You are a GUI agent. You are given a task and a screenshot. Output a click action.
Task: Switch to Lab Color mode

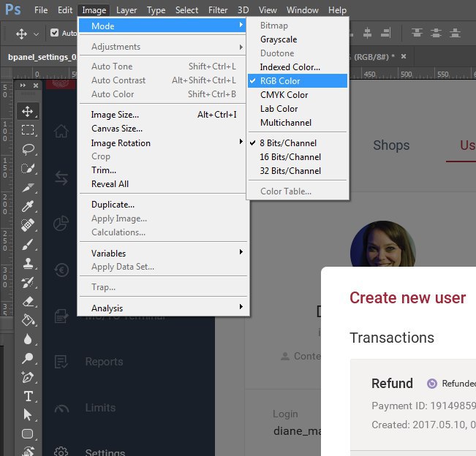298,109
